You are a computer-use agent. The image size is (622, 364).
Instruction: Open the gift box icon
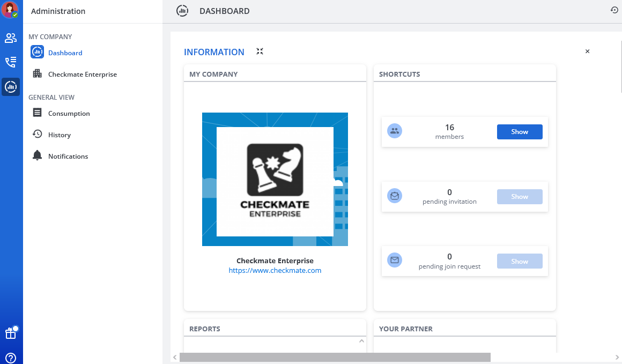(x=11, y=333)
